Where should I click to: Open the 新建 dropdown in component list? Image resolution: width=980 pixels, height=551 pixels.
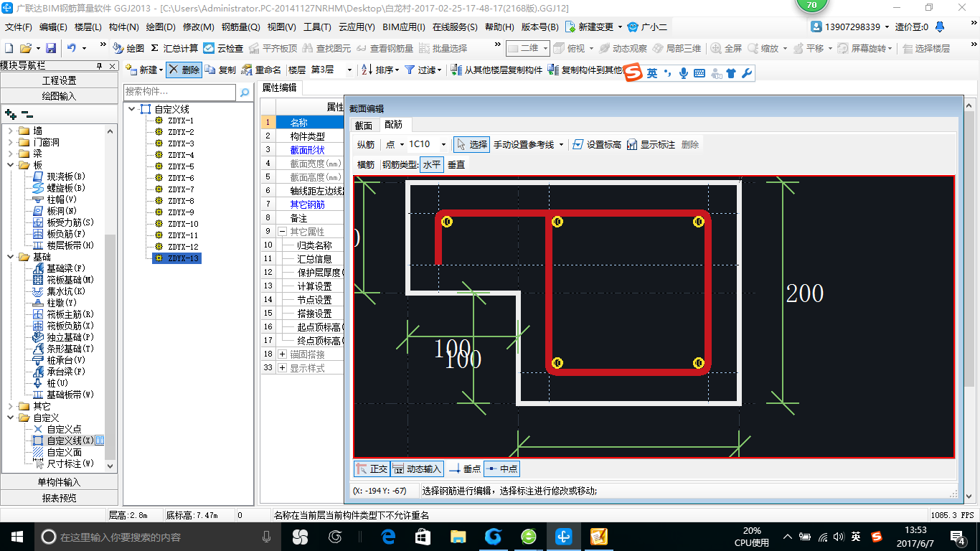tap(160, 70)
